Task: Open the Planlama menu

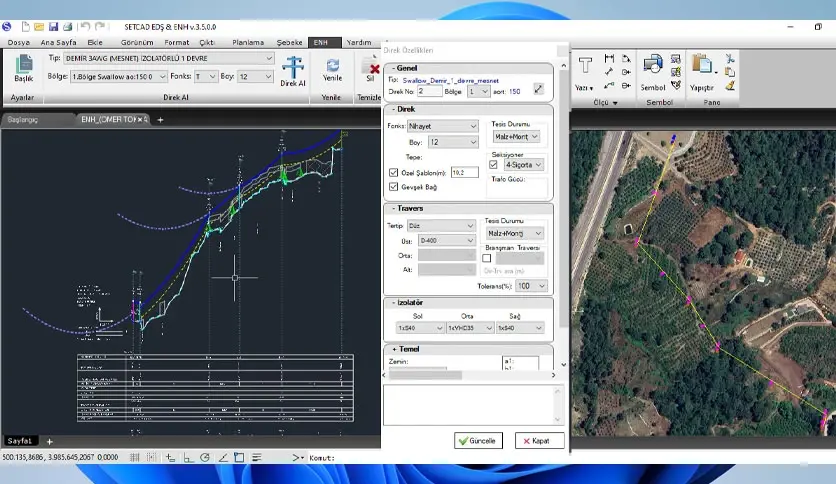Action: (x=248, y=42)
